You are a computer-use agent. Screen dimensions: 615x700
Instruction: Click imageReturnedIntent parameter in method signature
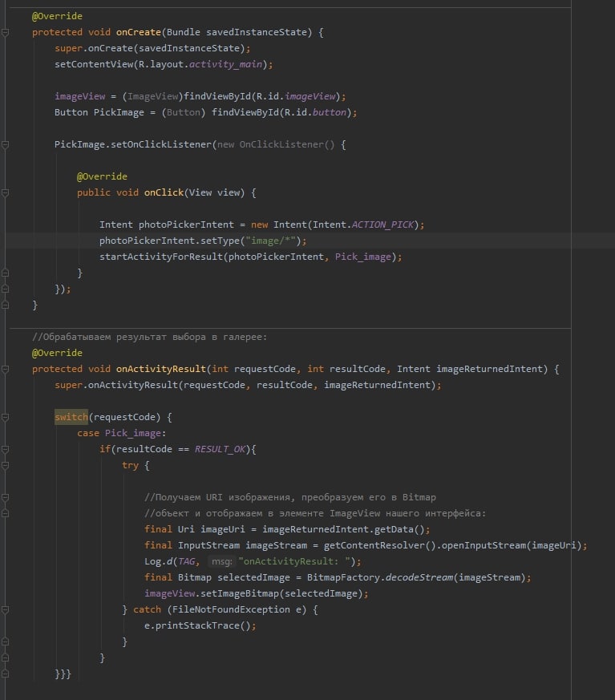[x=490, y=369]
